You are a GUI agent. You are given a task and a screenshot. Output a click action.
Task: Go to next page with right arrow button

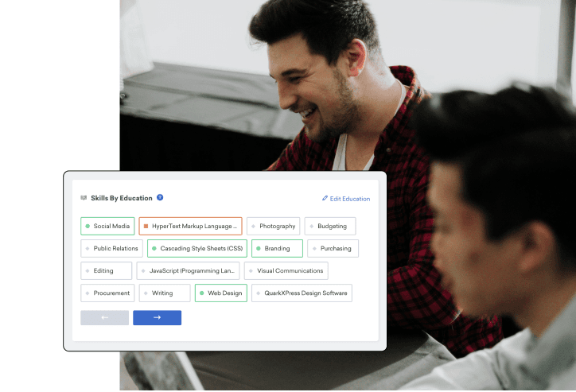157,317
